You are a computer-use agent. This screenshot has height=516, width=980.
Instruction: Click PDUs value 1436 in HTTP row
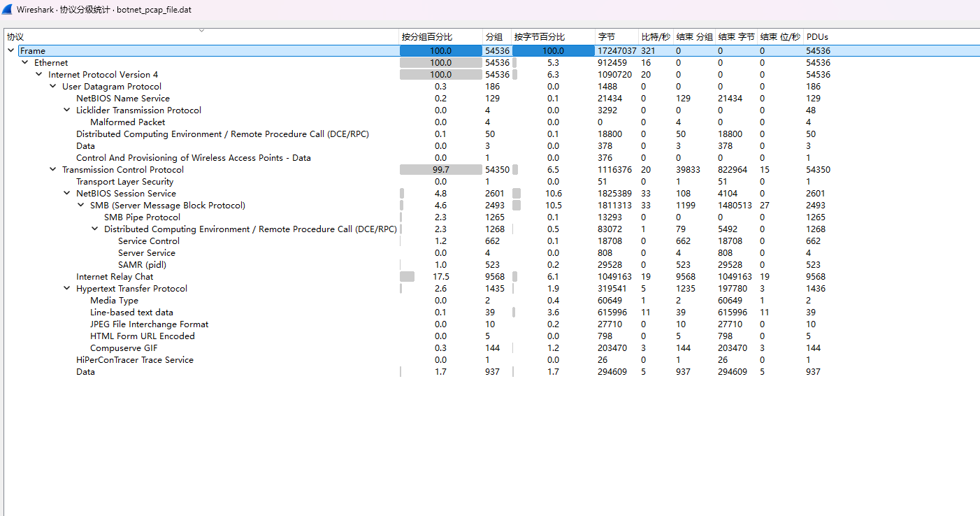click(816, 289)
